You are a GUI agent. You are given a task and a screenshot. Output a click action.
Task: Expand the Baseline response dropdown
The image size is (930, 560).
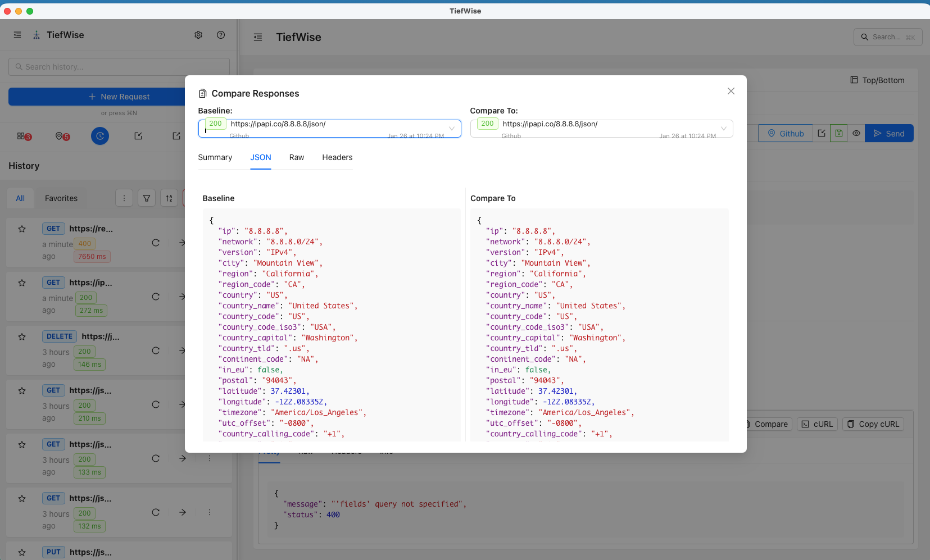pos(330,129)
